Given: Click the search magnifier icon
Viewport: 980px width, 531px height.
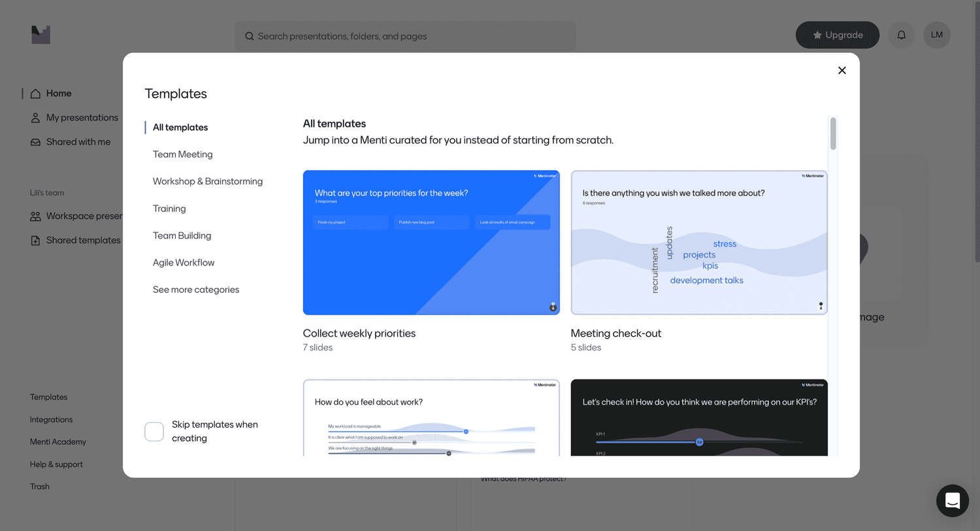Looking at the screenshot, I should [x=250, y=37].
